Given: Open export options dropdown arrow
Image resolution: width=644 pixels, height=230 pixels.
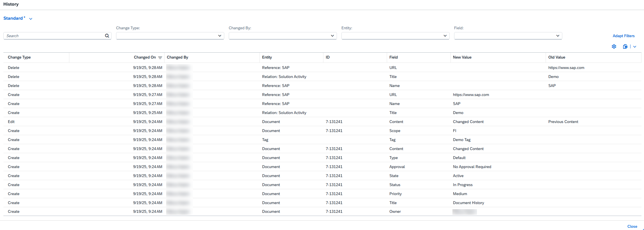Looking at the screenshot, I should (635, 47).
